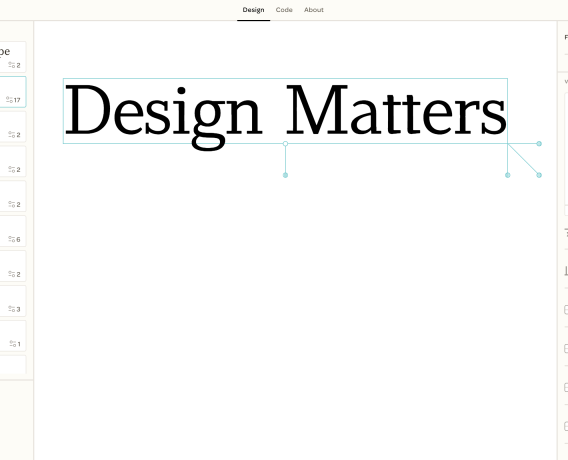Click the handle below the text box's right edge
Viewport: 568px width, 460px height.
coord(508,175)
